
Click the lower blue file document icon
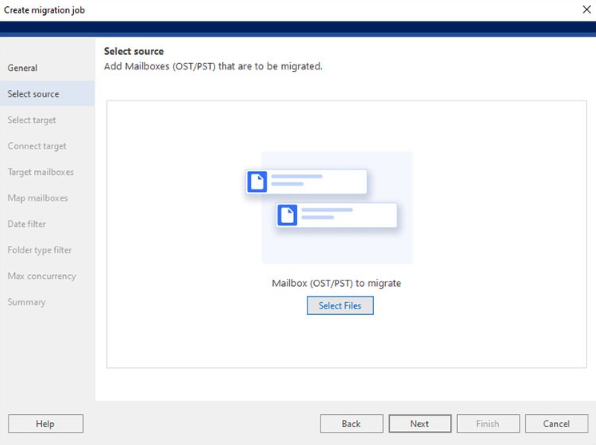tap(287, 215)
